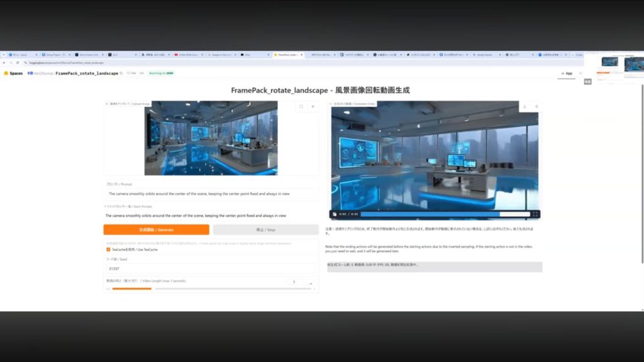Enter fullscreen on the video player

535,214
